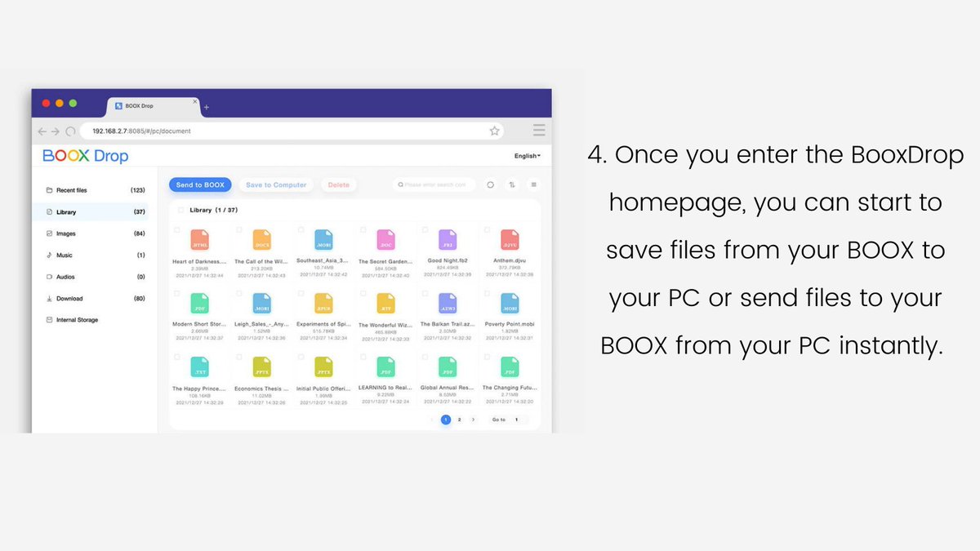Open the LEARNING to Real PDF icon
Screen dimensions: 980x551
386,367
